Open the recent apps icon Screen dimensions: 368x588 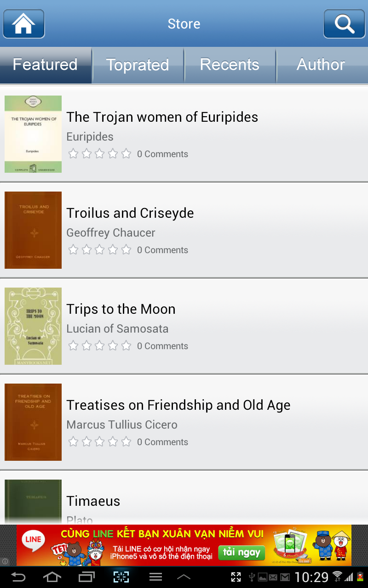86,577
